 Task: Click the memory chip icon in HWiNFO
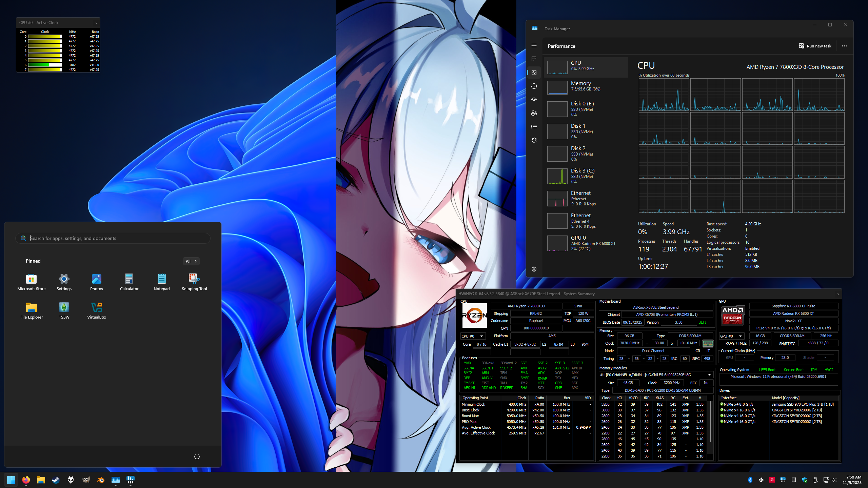click(x=708, y=343)
